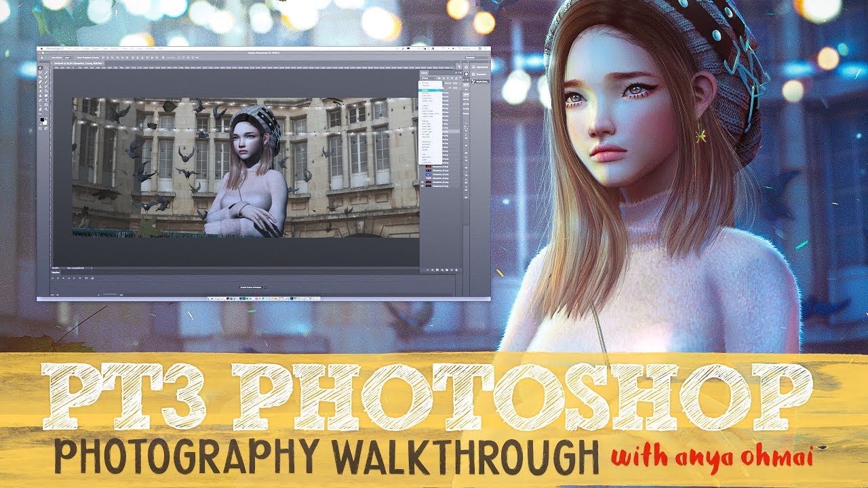Open the Help menu
The height and width of the screenshot is (488, 868).
click(161, 48)
